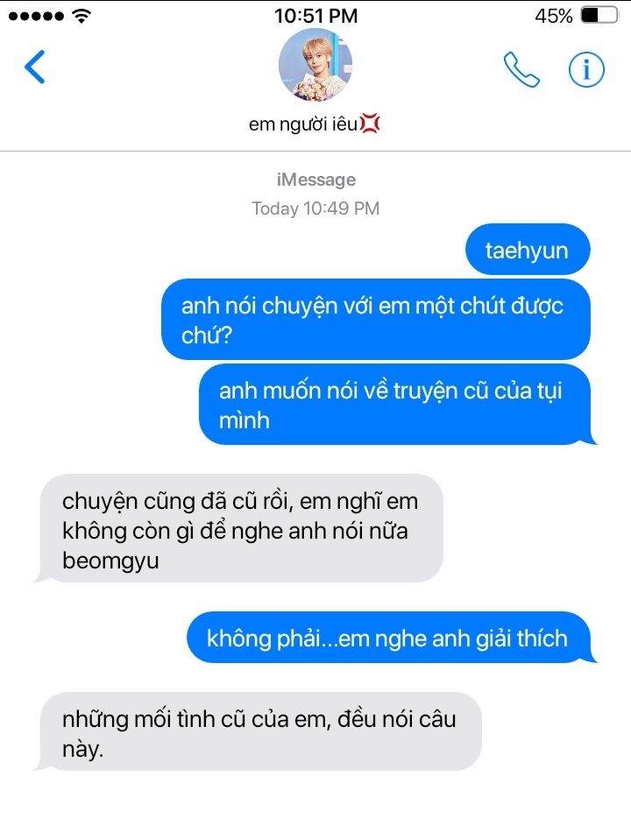The width and height of the screenshot is (631, 840).
Task: Tap the iMessage label
Action: [315, 180]
